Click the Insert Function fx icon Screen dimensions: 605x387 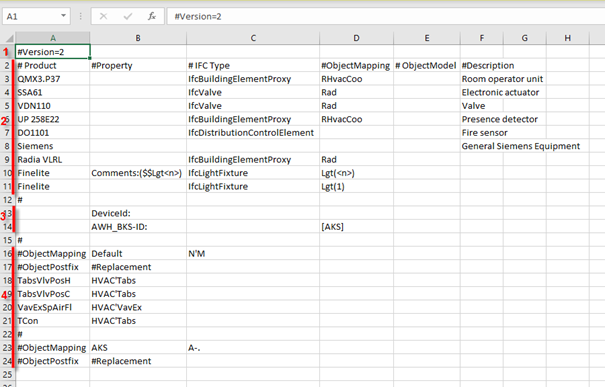tap(152, 16)
